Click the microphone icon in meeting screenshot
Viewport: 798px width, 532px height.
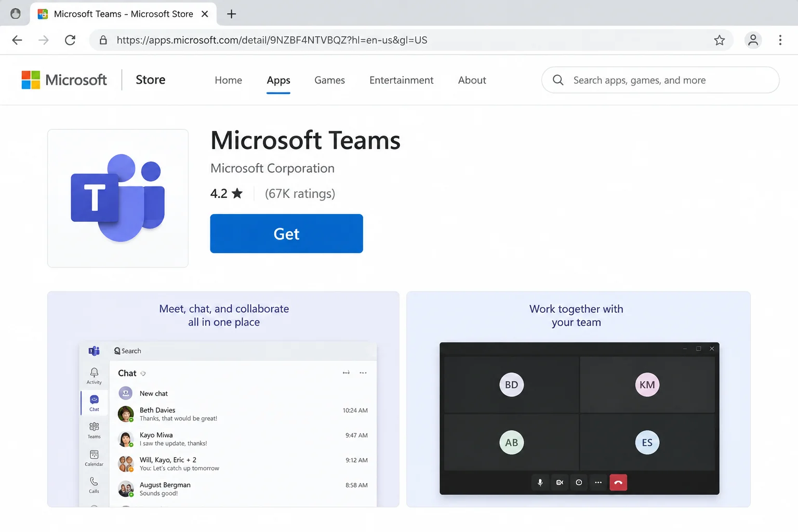540,483
